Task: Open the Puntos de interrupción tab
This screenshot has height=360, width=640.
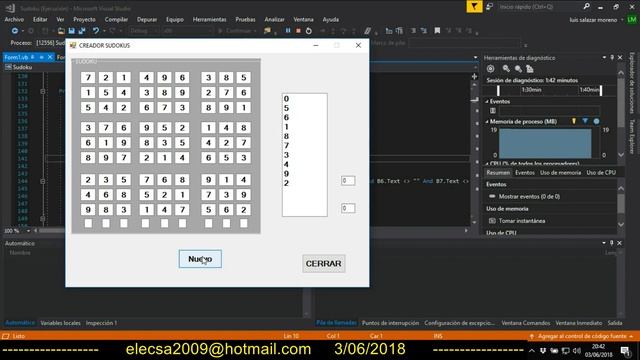Action: click(x=390, y=323)
